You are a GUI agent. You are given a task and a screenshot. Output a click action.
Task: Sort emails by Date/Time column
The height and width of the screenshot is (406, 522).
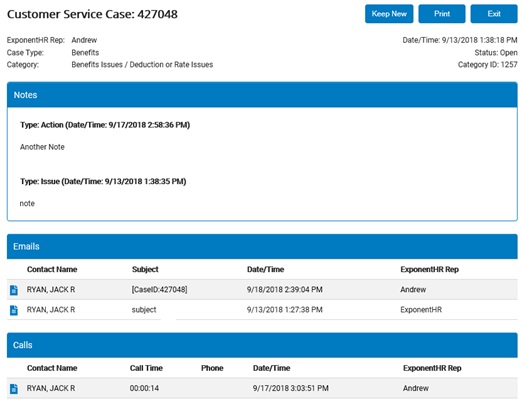(x=265, y=269)
